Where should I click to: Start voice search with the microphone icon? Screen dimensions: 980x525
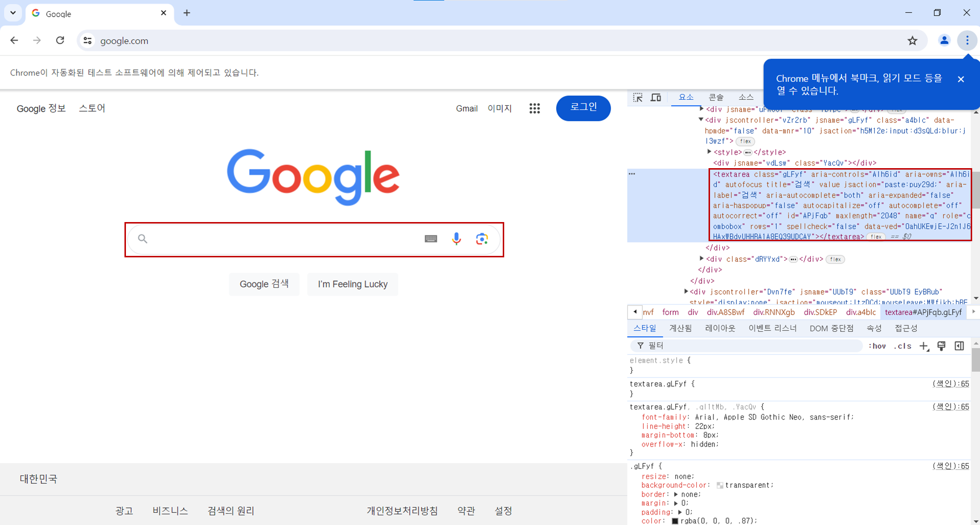pos(456,239)
